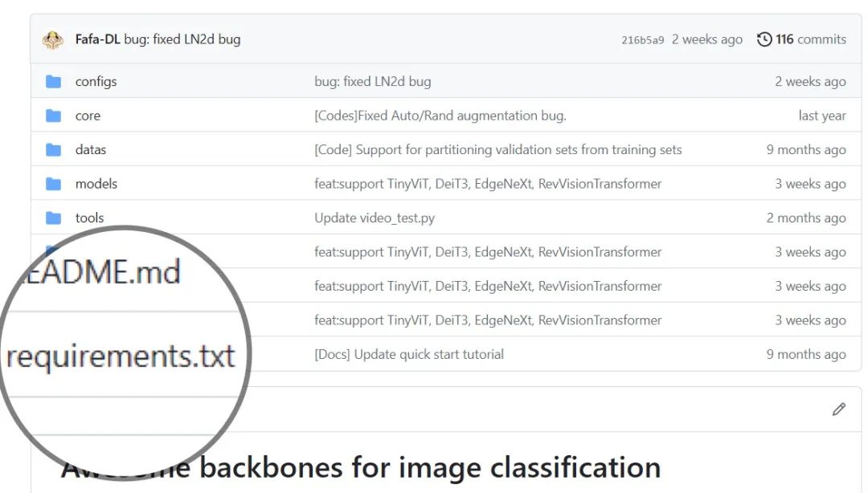The width and height of the screenshot is (868, 493).
Task: Open commit history clock icon
Action: [x=764, y=39]
